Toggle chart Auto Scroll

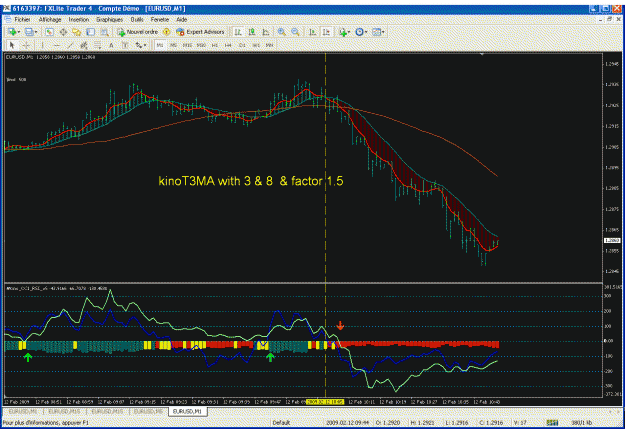point(312,32)
